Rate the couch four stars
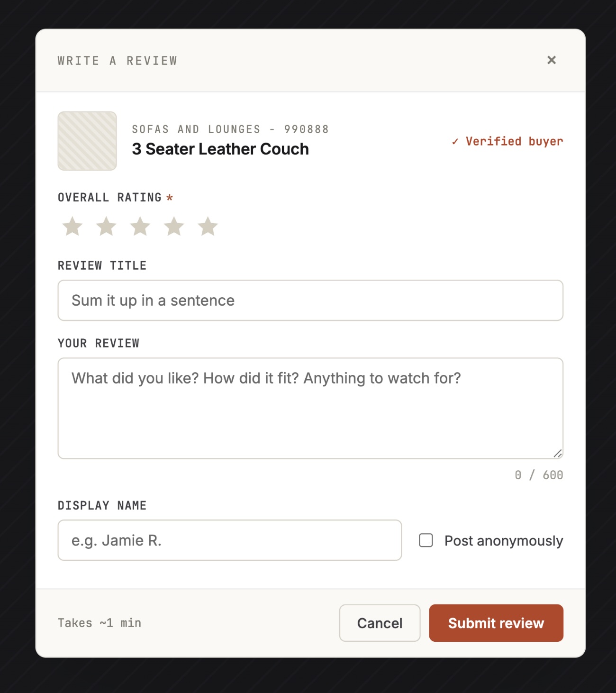Screen dimensions: 616x693 pos(174,227)
